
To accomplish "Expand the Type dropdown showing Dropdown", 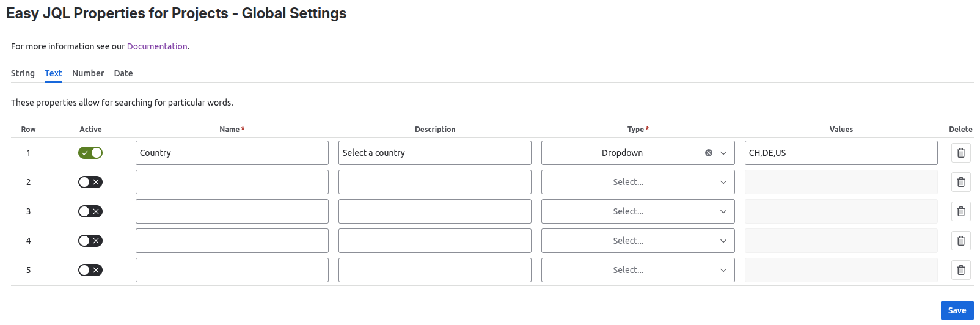I will click(x=723, y=153).
